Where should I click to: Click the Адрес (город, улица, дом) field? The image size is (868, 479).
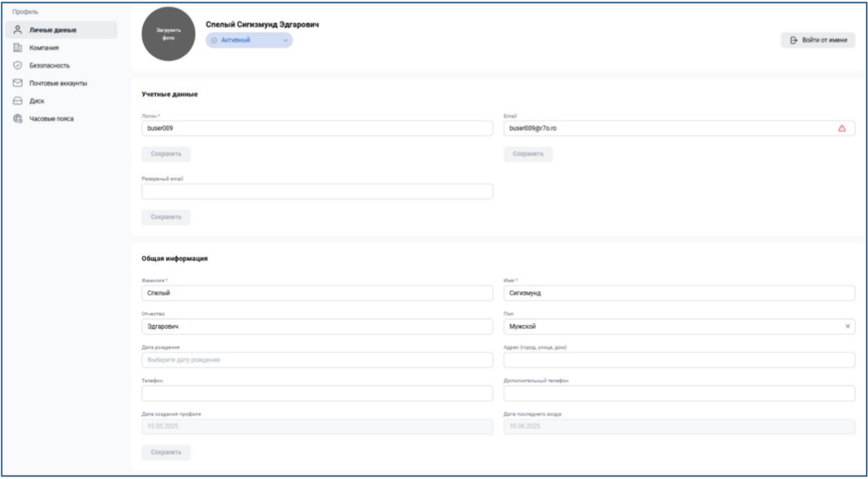pyautogui.click(x=679, y=360)
